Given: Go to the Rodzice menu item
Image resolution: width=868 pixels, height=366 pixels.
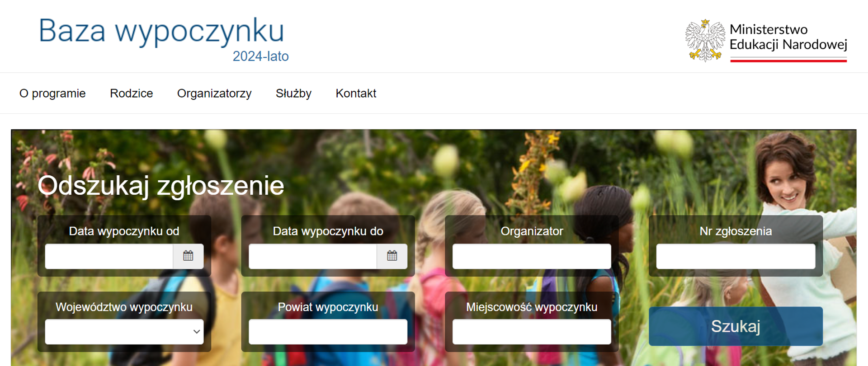Looking at the screenshot, I should pos(132,94).
